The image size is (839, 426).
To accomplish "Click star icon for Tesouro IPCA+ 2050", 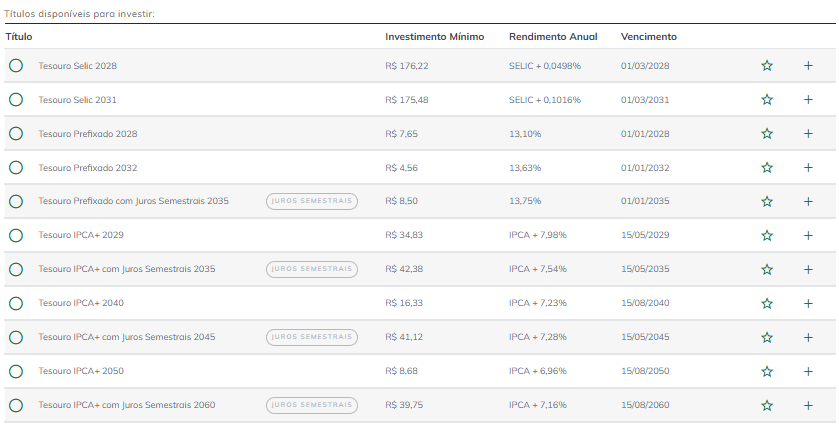I will [x=767, y=372].
